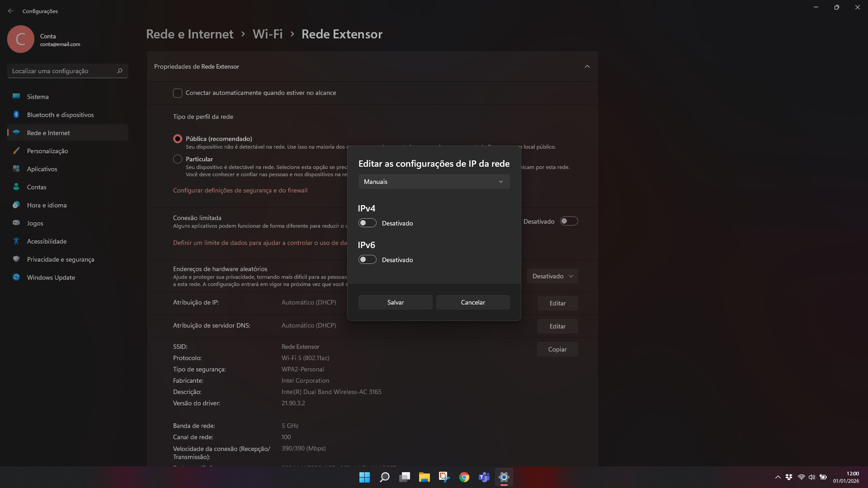Open the Personalização paintbrush icon
Screen dimensions: 868x488
pos(16,151)
